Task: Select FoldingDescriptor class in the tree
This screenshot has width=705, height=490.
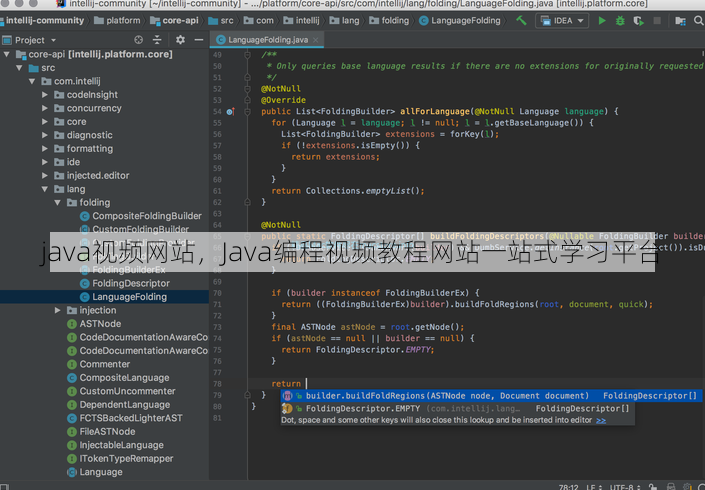Action: pyautogui.click(x=125, y=284)
